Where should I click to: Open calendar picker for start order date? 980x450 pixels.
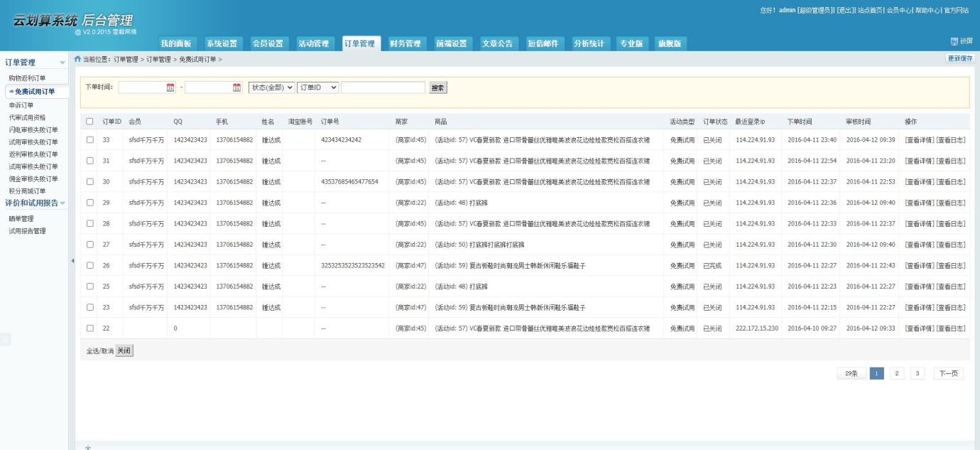pos(170,87)
